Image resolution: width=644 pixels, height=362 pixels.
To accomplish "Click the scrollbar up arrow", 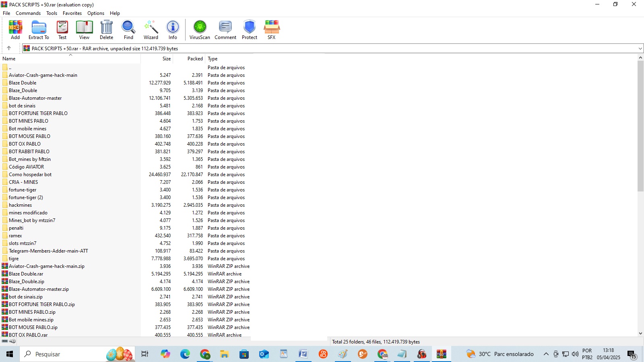I will pyautogui.click(x=640, y=58).
